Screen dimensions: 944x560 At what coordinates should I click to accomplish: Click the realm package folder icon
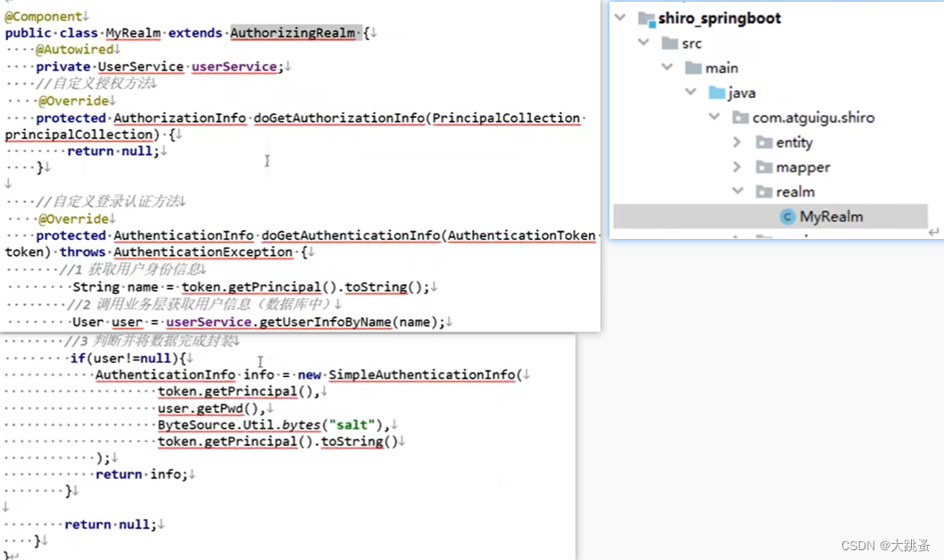tap(764, 192)
